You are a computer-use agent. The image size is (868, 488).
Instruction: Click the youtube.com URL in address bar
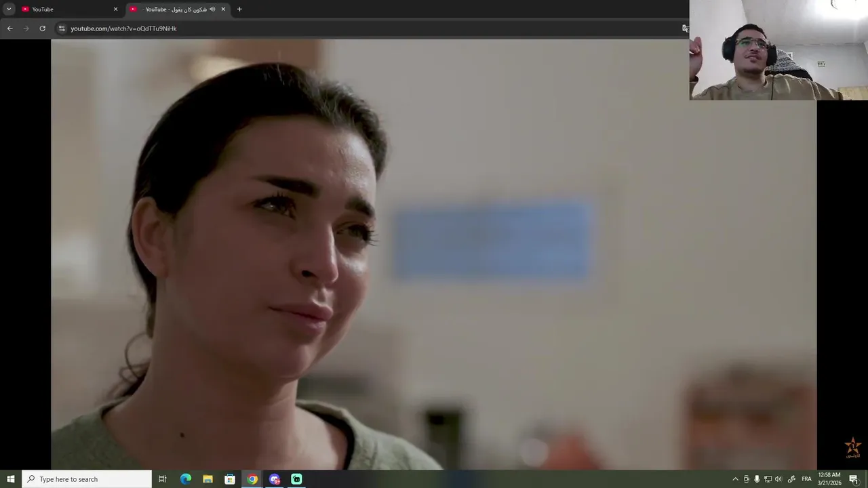123,28
